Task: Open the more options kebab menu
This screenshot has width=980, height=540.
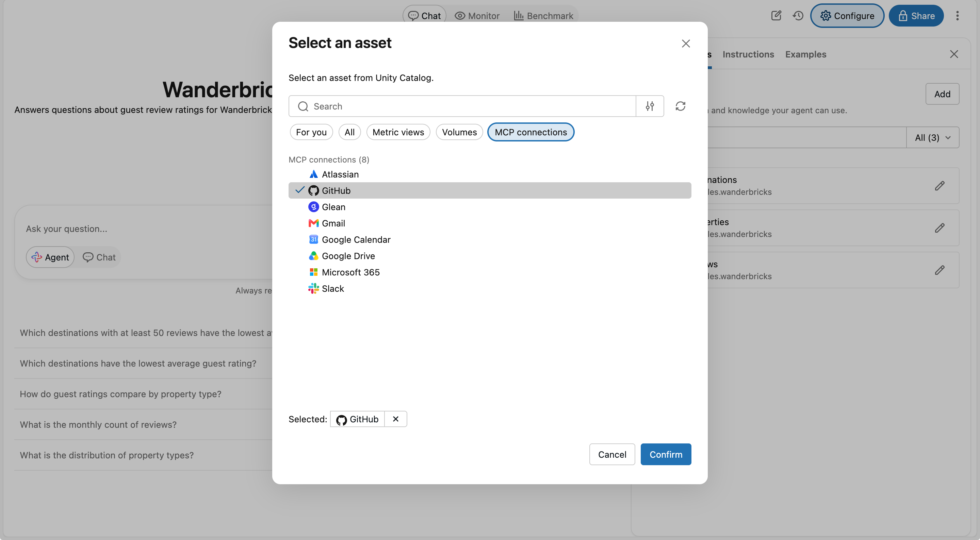Action: [x=957, y=16]
